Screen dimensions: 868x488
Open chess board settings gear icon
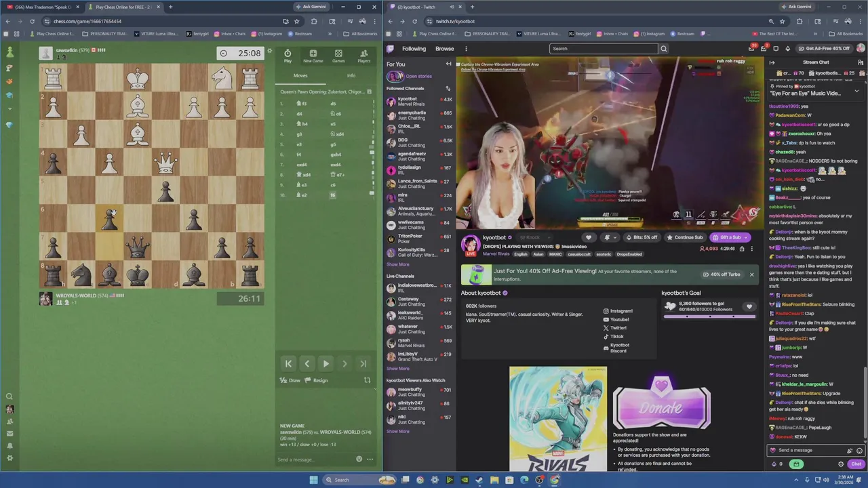tap(269, 51)
